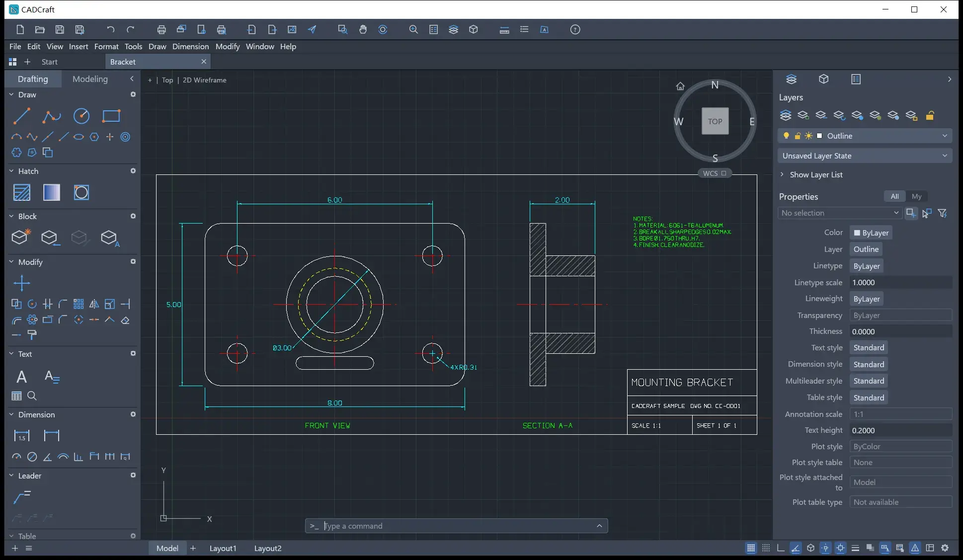Viewport: 963px width, 560px height.
Task: Click the My properties filter button
Action: pyautogui.click(x=916, y=196)
